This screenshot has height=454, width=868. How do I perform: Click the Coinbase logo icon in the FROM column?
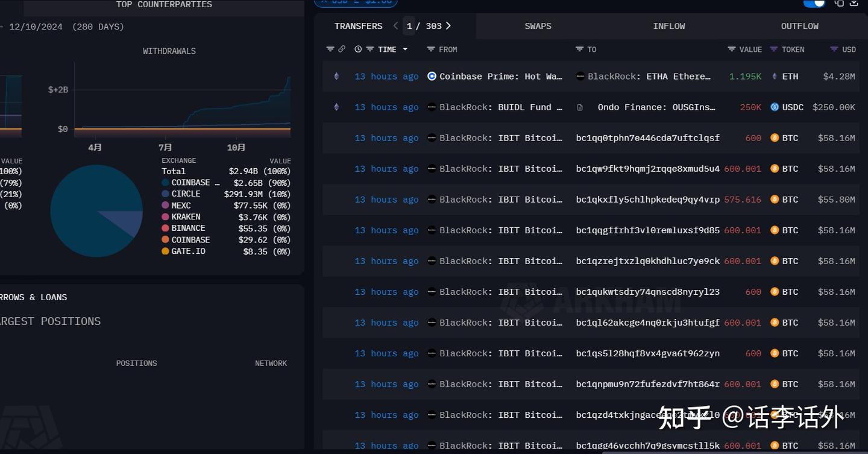[x=432, y=77]
